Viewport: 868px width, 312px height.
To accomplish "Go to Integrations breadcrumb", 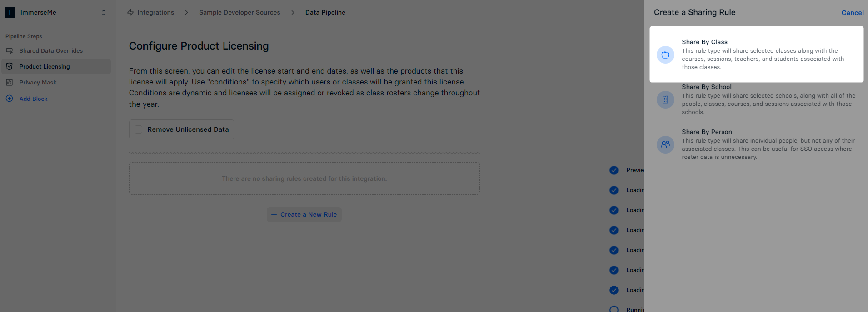I will coord(155,12).
